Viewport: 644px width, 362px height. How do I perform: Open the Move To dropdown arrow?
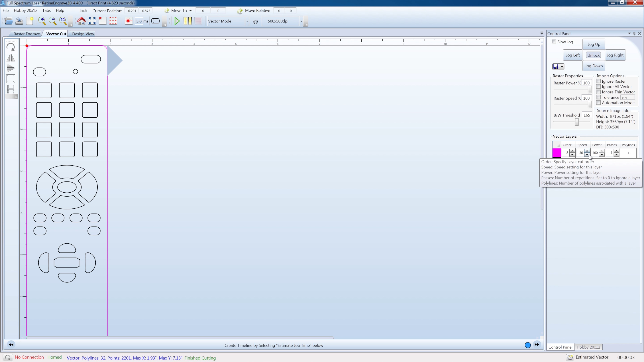point(191,11)
